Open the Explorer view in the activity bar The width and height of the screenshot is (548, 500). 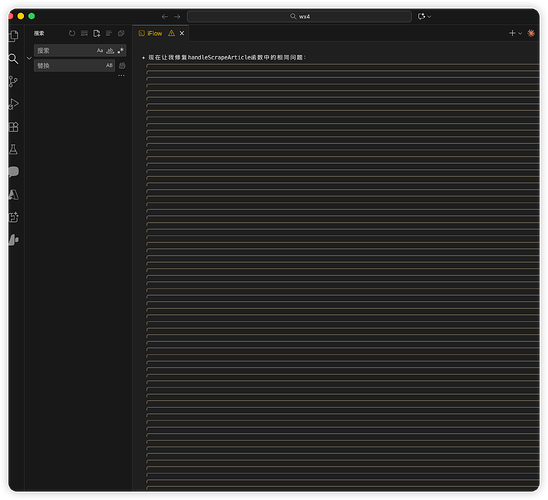[x=14, y=36]
